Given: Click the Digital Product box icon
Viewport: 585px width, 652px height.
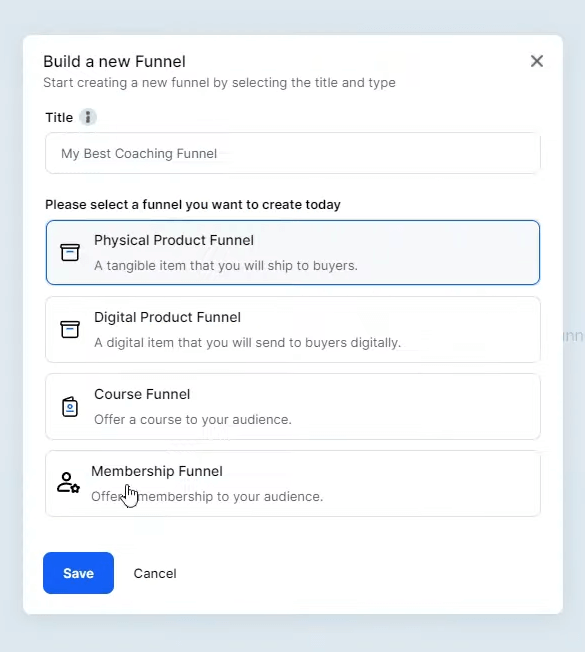Looking at the screenshot, I should coord(70,329).
